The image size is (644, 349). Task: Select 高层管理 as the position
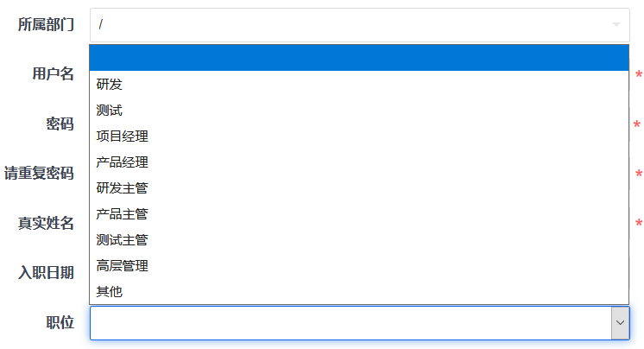[x=123, y=266]
